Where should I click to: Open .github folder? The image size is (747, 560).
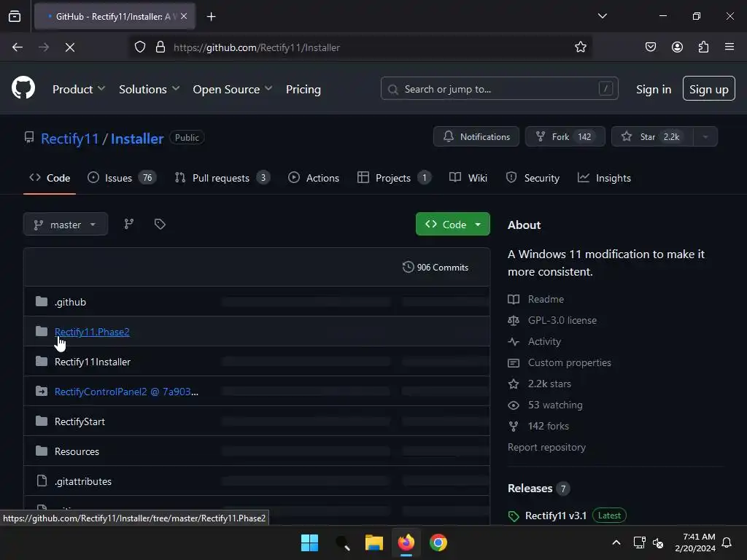70,302
